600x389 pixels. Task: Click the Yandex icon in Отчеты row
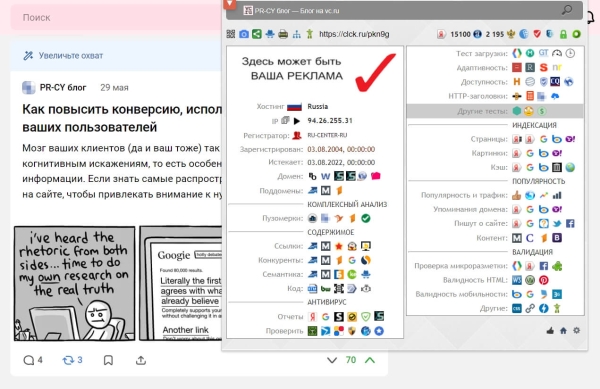click(312, 317)
